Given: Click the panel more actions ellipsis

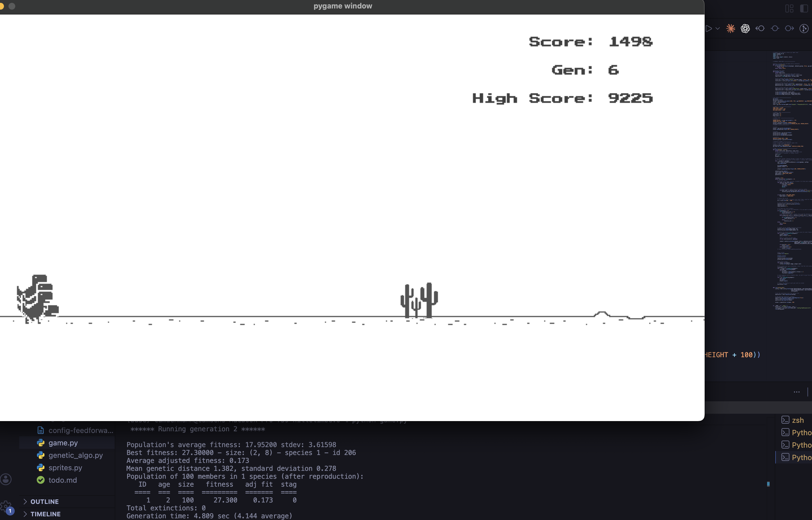Looking at the screenshot, I should [x=796, y=392].
